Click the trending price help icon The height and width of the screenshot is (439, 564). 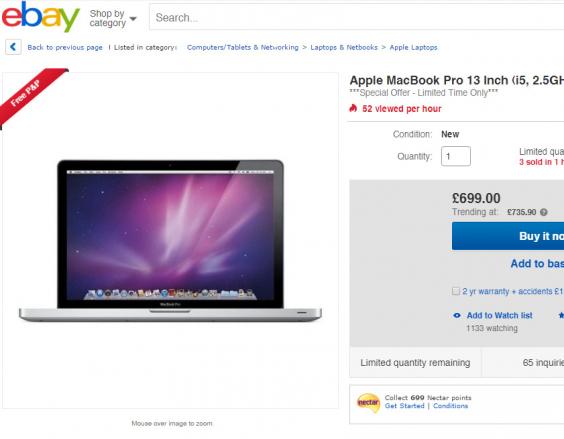click(x=544, y=212)
